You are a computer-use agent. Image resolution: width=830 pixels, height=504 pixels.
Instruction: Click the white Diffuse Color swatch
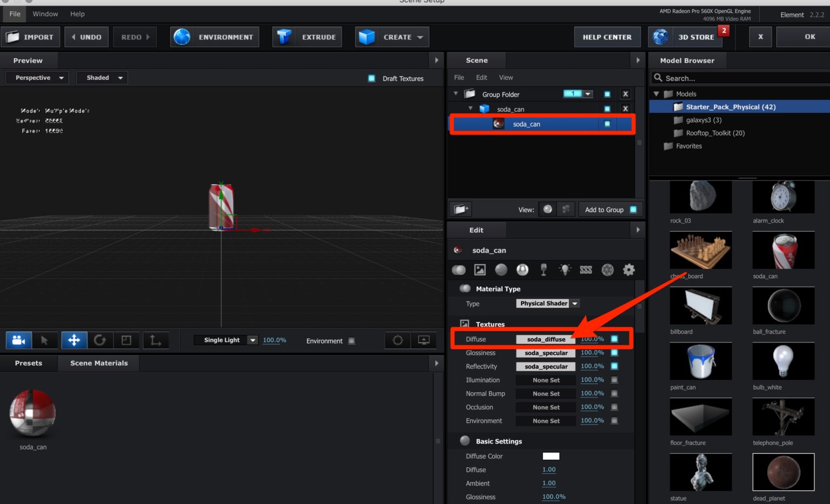[551, 456]
